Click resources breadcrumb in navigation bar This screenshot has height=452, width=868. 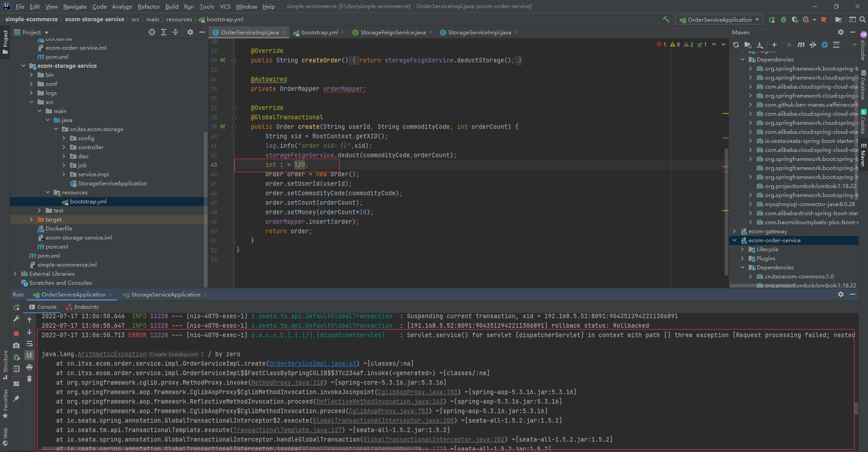click(x=179, y=19)
